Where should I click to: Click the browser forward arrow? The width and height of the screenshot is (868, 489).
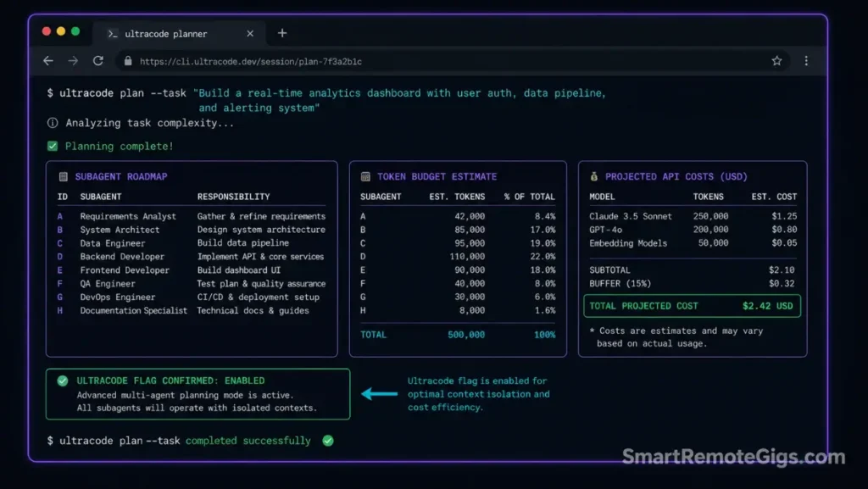(x=73, y=61)
